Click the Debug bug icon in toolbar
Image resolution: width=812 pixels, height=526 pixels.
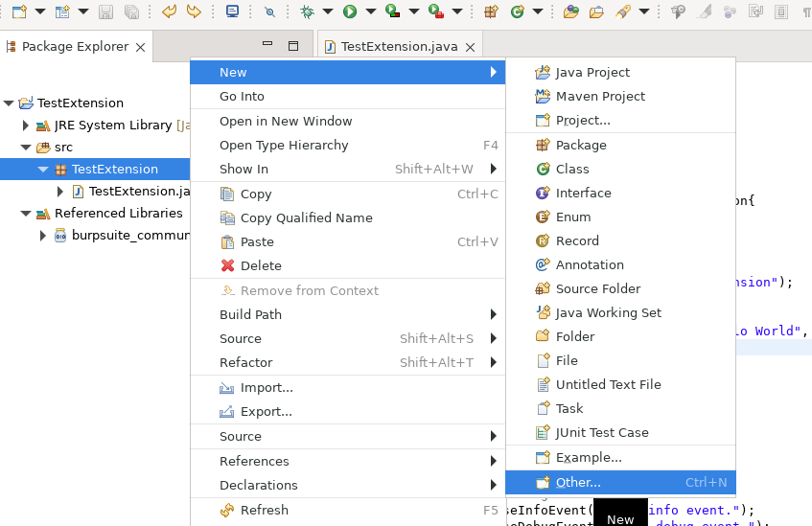tap(307, 11)
